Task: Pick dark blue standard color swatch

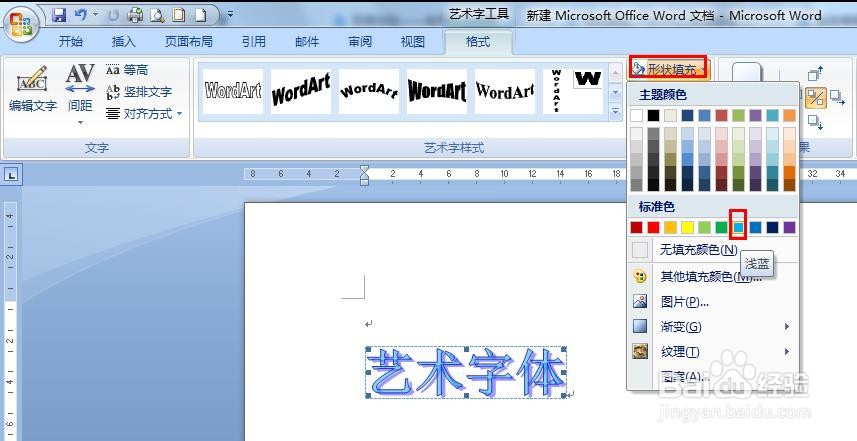Action: tap(772, 227)
